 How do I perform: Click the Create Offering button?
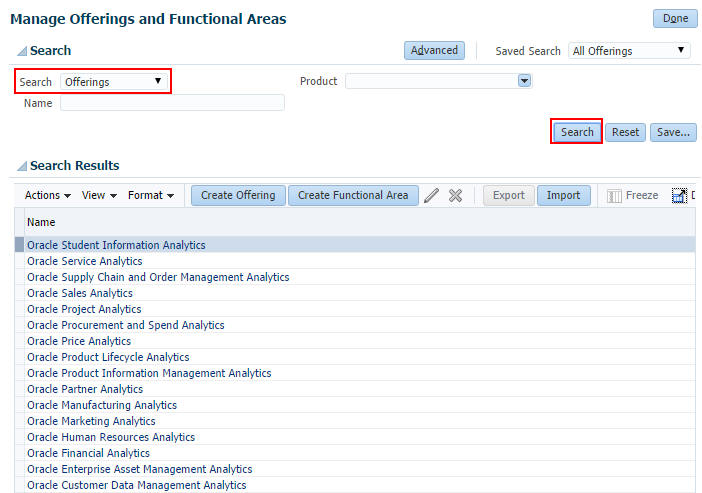238,196
